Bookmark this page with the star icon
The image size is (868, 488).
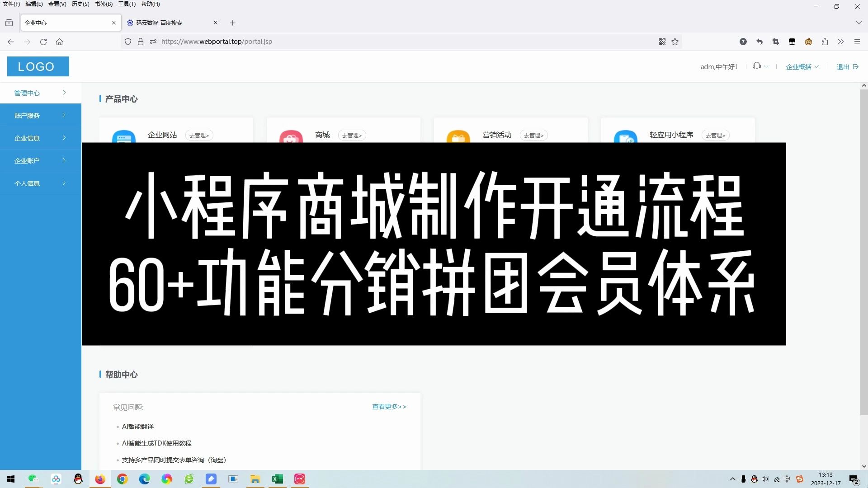point(675,42)
